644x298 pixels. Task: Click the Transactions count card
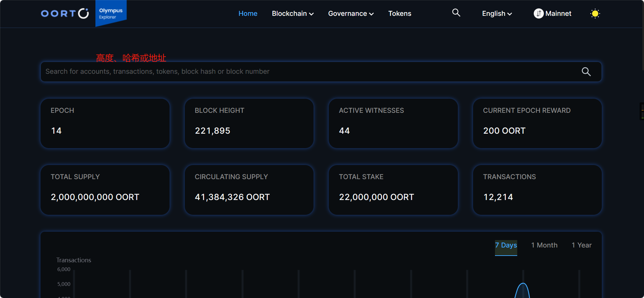[x=537, y=190]
